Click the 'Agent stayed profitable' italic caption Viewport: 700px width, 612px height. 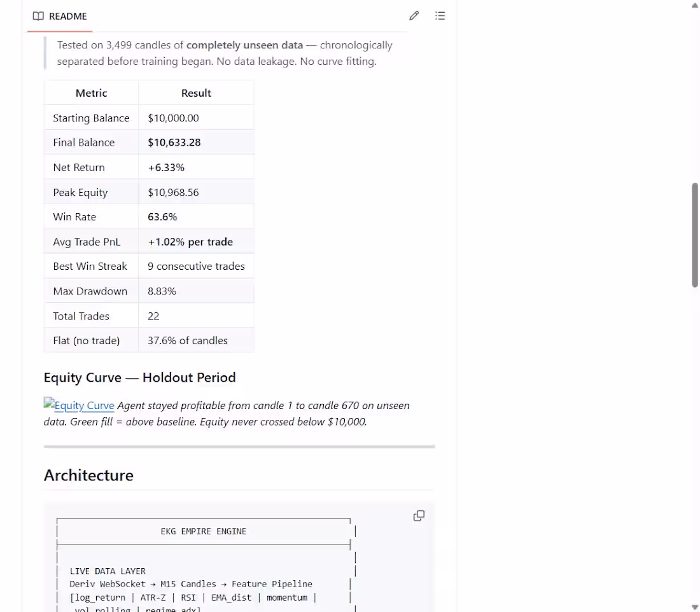[227, 414]
